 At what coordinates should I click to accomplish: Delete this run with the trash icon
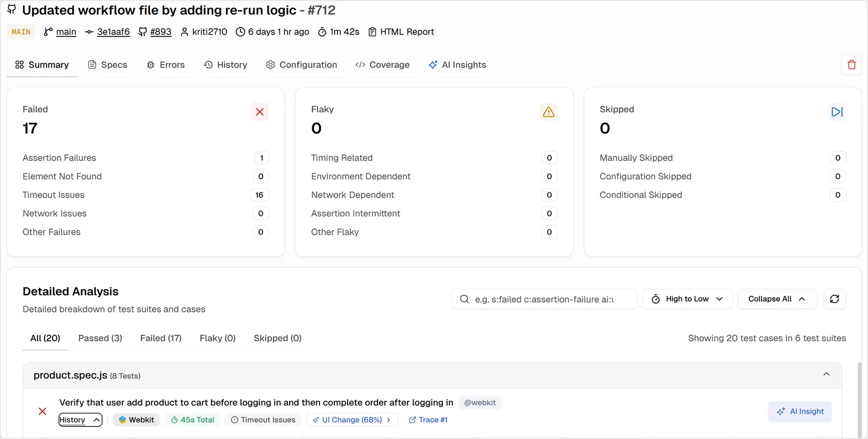[x=851, y=65]
